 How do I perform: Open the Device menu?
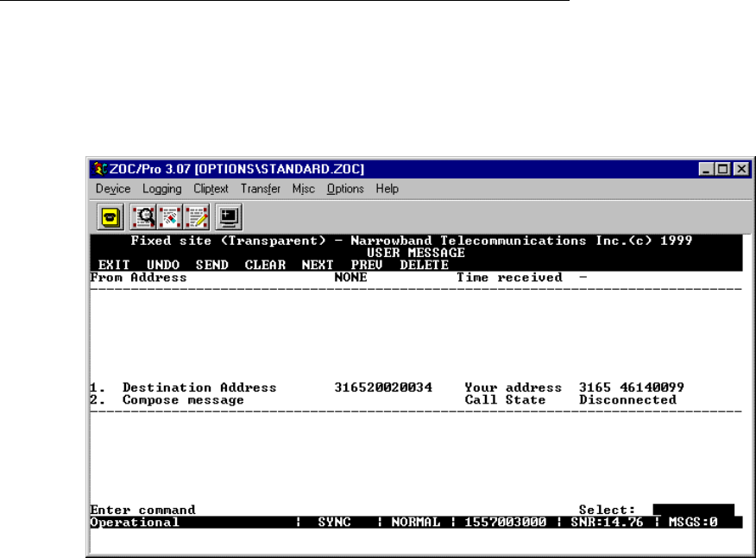(113, 189)
